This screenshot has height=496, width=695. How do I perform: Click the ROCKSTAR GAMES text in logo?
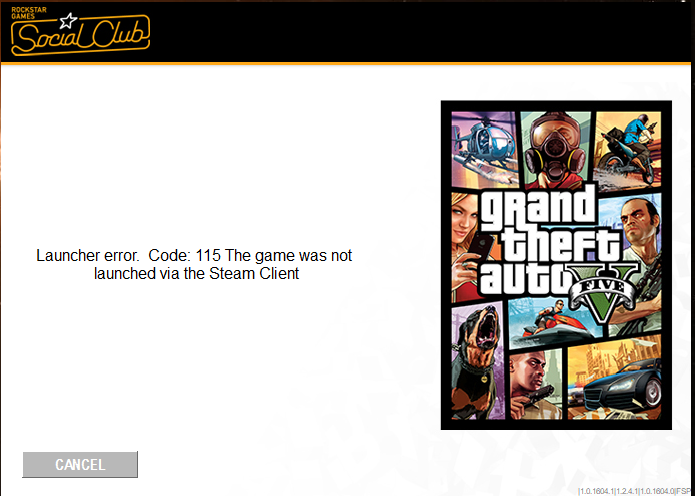(25, 13)
